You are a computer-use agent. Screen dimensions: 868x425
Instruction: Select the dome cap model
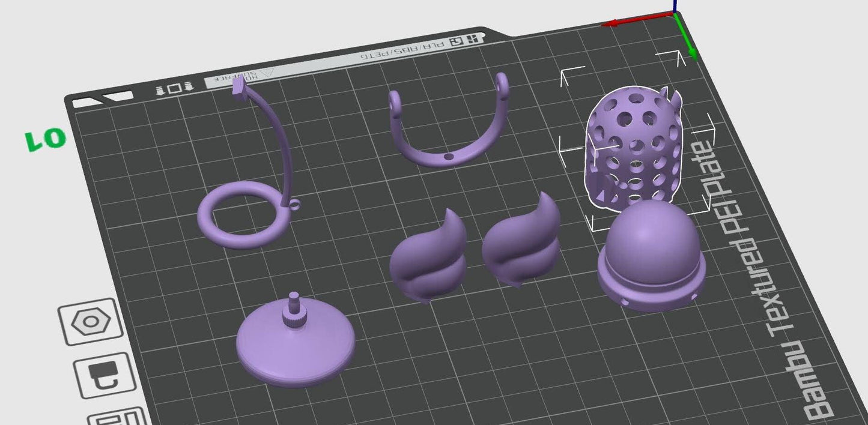tap(651, 258)
